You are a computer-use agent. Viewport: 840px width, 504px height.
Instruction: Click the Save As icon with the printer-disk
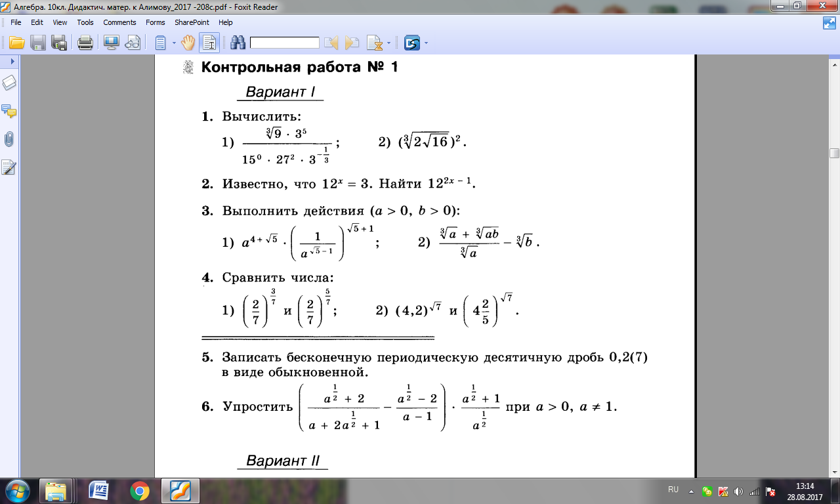point(59,43)
